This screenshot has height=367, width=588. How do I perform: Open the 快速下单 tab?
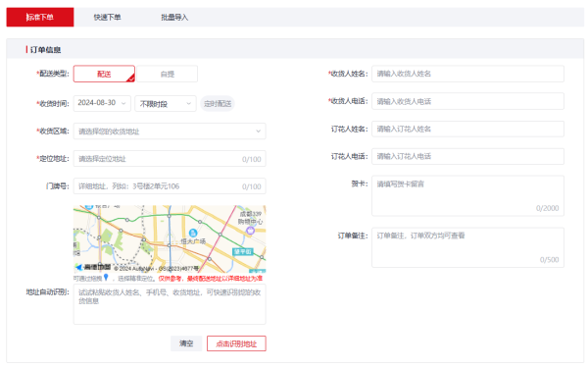[x=107, y=18]
